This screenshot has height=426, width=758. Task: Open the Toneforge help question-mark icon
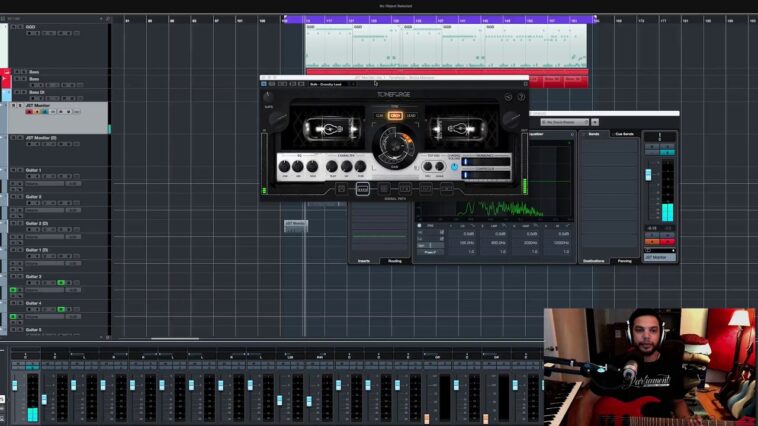521,97
